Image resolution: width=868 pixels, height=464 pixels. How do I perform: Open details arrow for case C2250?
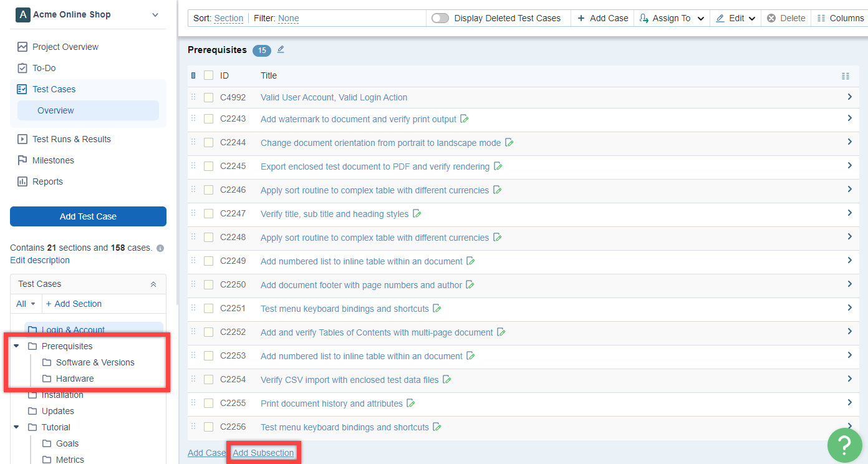(x=849, y=284)
